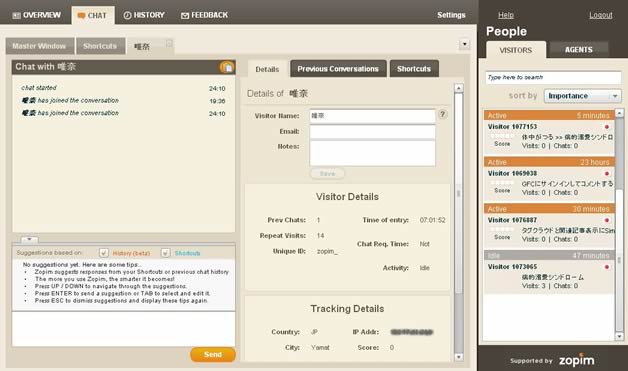Viewport: 628px width, 371px height.
Task: Toggle the Shortcuts suggestions checkbox
Action: click(165, 253)
